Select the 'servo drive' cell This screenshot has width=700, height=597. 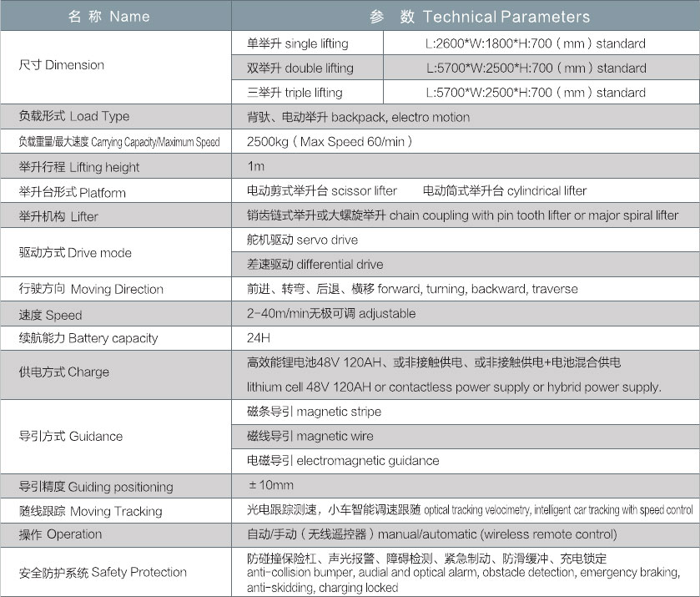click(x=303, y=240)
